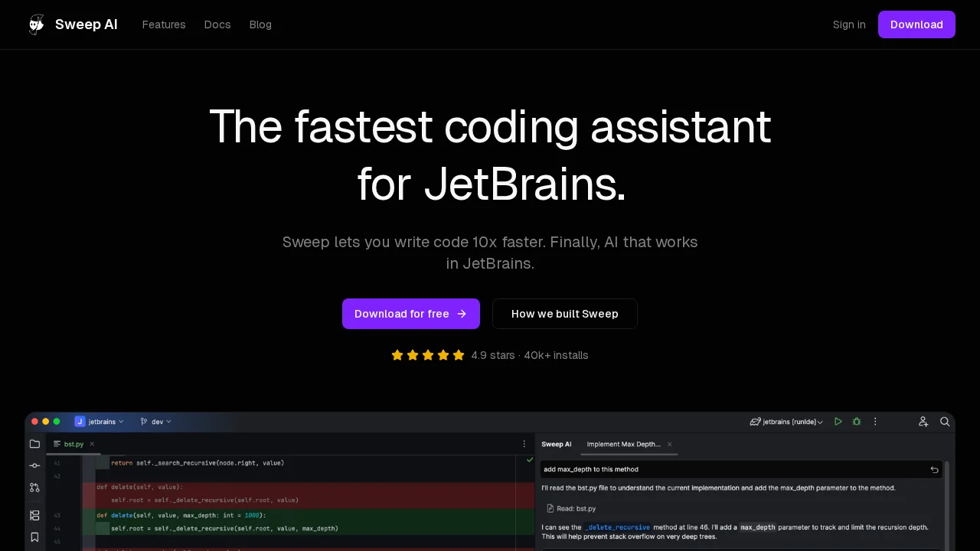
Task: Click the IDE search magnifier icon
Action: click(x=945, y=422)
